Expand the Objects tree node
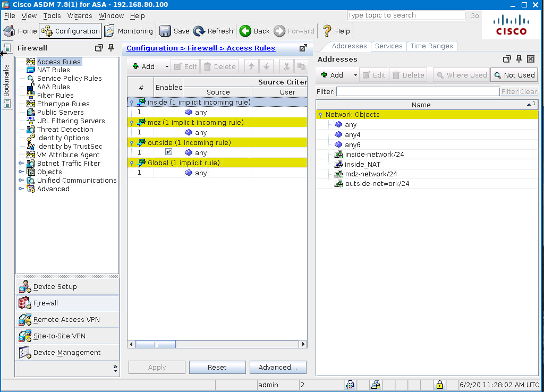The image size is (544, 392). (x=21, y=172)
